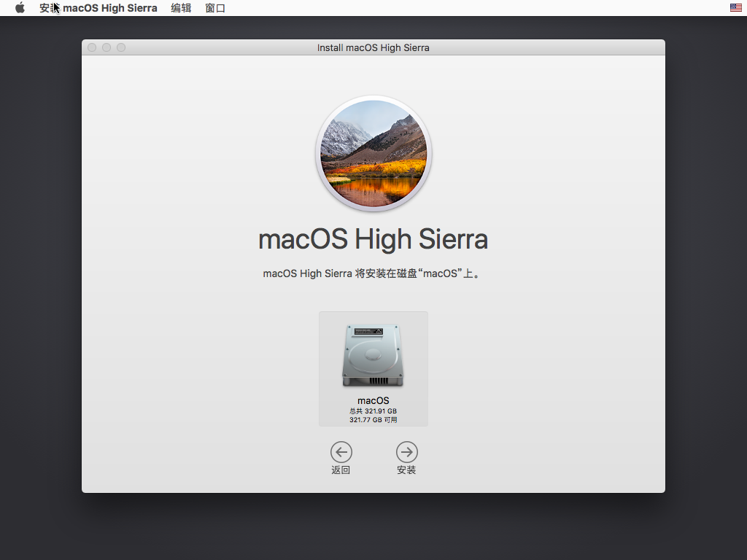The width and height of the screenshot is (747, 560).
Task: Open the 编辑 menu
Action: (x=181, y=8)
